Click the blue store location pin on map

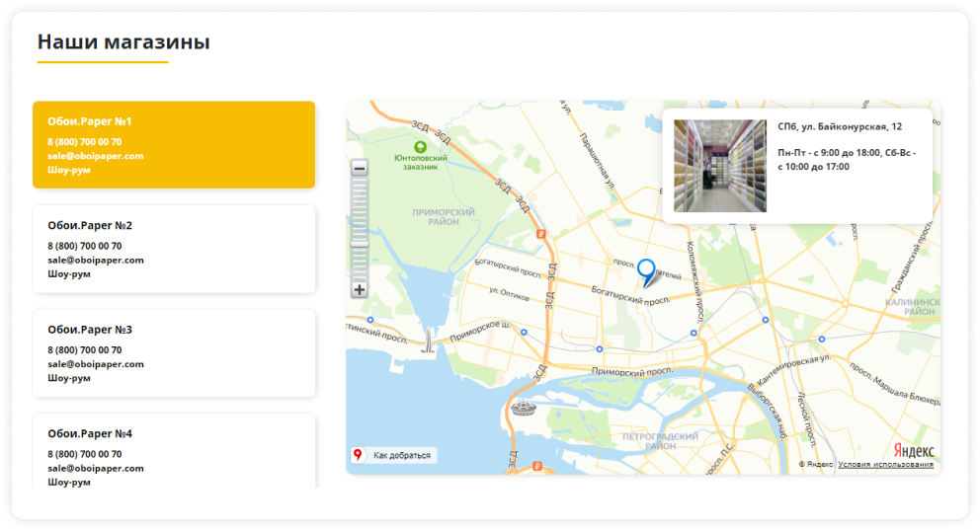[646, 270]
